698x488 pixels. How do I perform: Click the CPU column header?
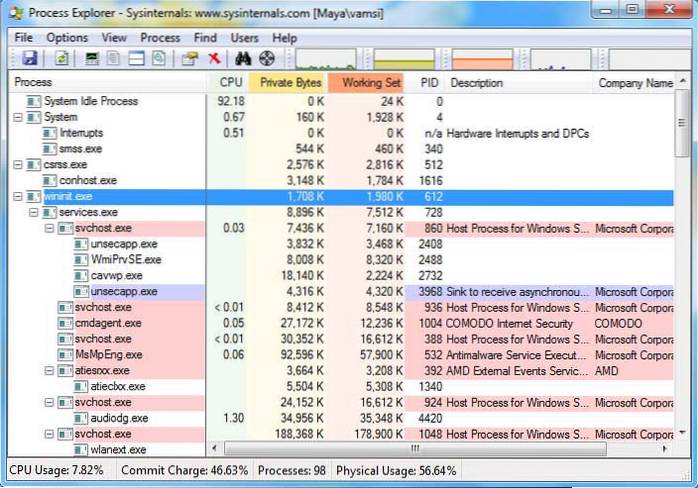pos(230,83)
